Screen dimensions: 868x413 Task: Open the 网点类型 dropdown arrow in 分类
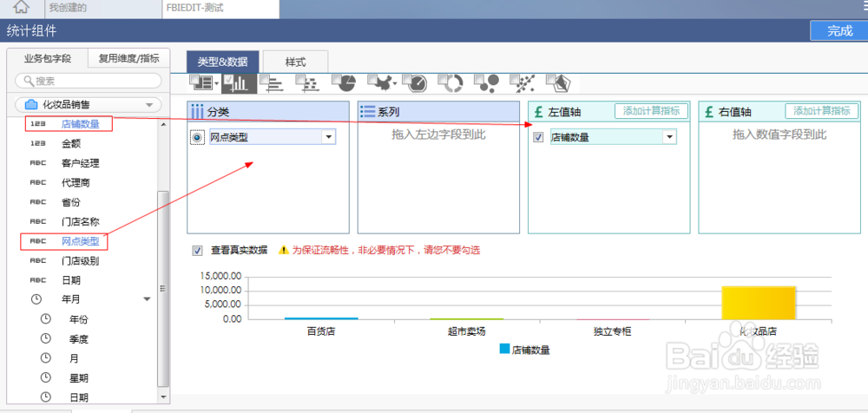tap(328, 137)
